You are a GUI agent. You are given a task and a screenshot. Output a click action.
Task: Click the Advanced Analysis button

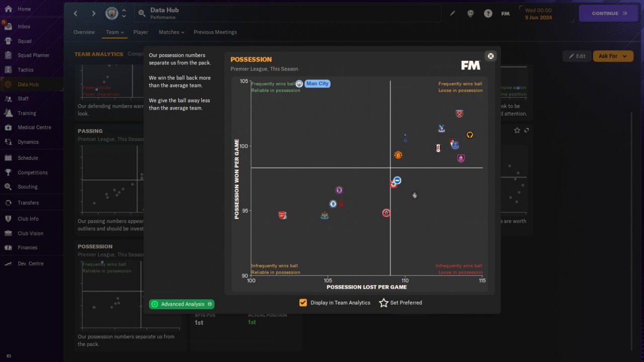click(x=182, y=304)
